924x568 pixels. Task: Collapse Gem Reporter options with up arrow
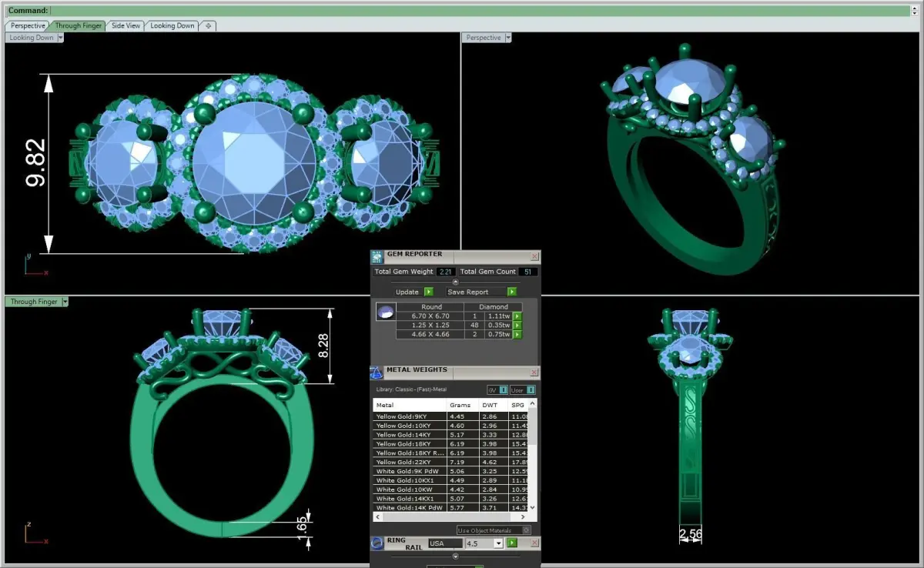(455, 282)
